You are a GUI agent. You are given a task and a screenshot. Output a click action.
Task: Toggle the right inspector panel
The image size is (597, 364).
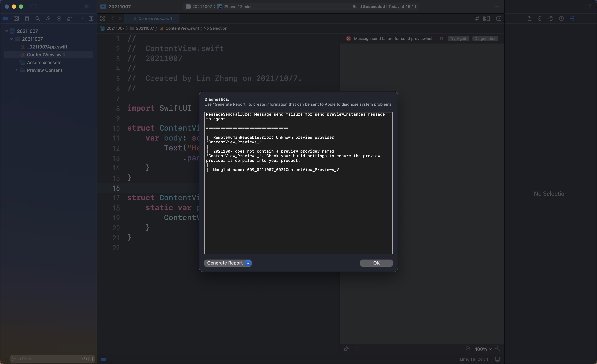coord(589,7)
